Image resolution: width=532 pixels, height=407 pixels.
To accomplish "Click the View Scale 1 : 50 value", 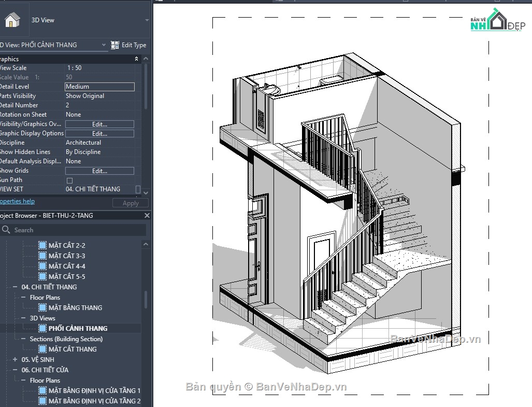I will 74,68.
